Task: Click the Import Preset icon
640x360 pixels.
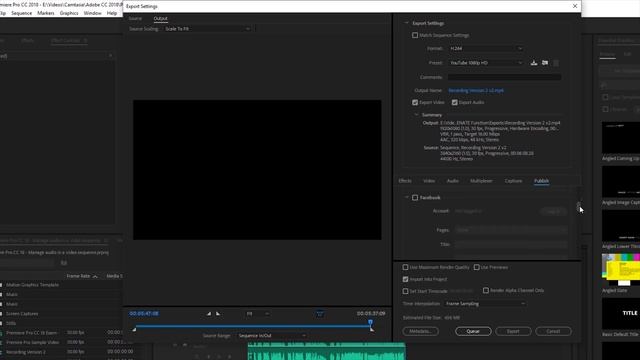Action: click(545, 63)
